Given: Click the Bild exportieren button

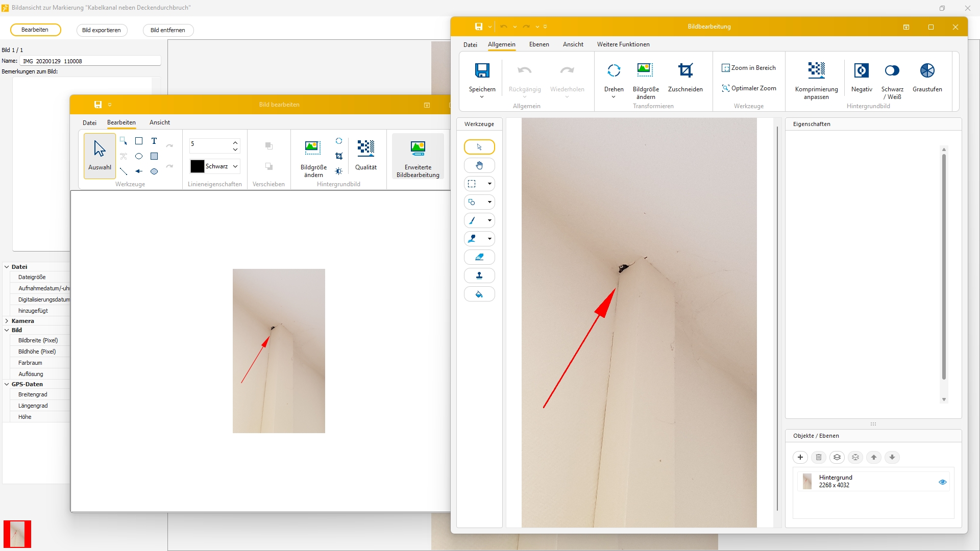Looking at the screenshot, I should coord(102,30).
